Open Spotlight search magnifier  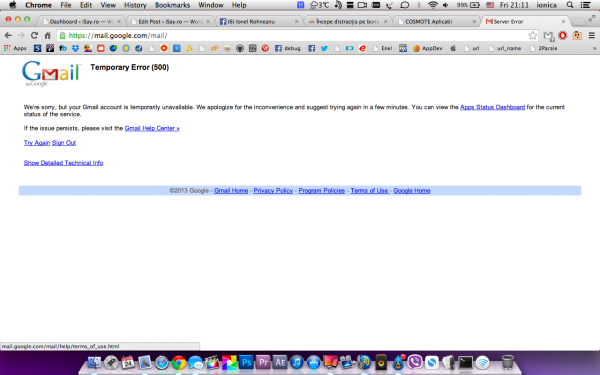point(570,5)
